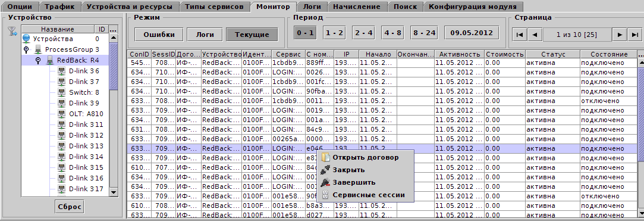Select the D-link 314 tree item

pos(86,157)
